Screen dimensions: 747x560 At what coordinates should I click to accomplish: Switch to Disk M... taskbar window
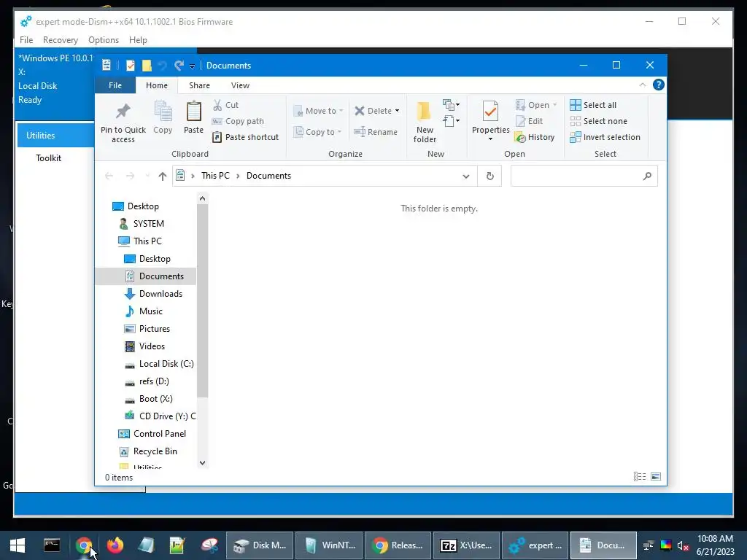click(x=259, y=545)
